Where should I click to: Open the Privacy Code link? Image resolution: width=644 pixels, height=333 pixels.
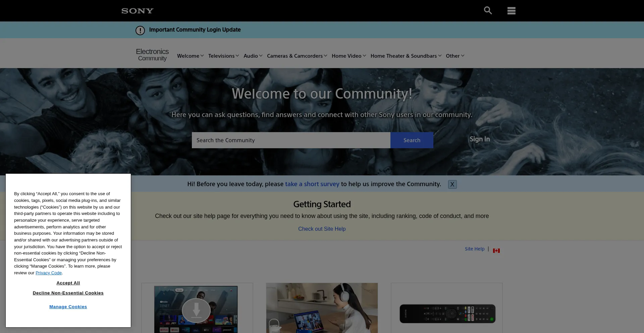[x=49, y=273]
